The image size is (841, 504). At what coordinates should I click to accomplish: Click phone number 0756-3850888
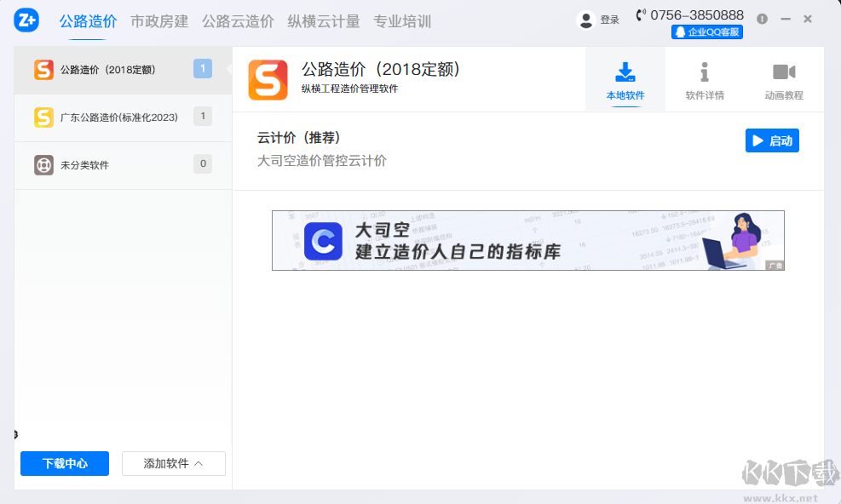[697, 15]
